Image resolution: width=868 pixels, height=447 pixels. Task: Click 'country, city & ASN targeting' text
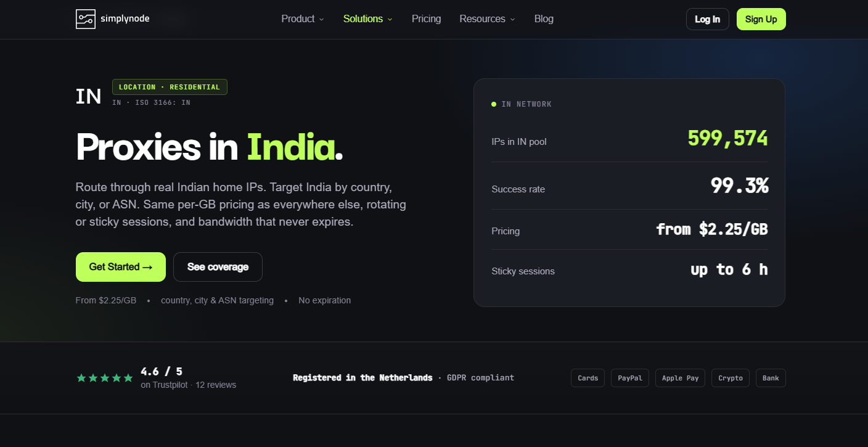coord(217,300)
